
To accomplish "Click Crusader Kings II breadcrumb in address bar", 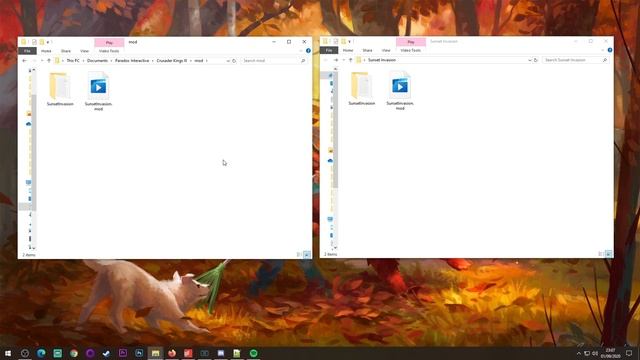I will click(172, 61).
